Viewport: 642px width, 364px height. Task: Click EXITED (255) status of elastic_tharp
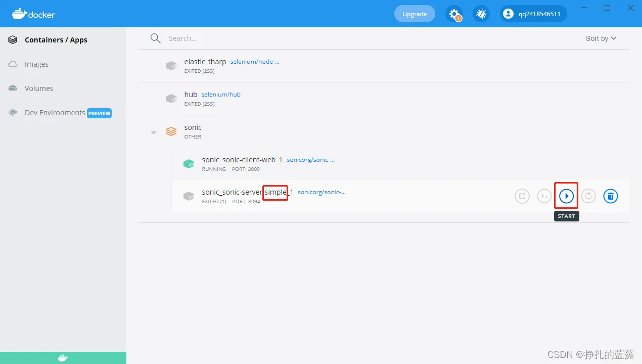(x=199, y=71)
